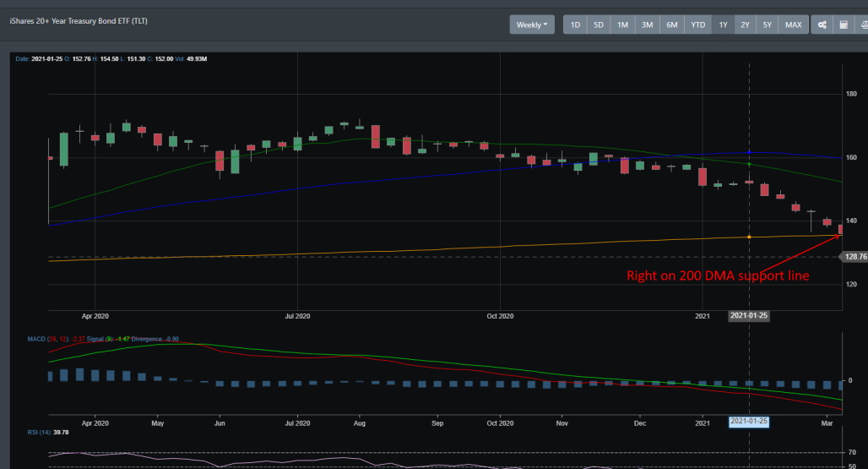The image size is (868, 469).
Task: Click the Aug label on the MACD time axis
Action: coord(360,423)
